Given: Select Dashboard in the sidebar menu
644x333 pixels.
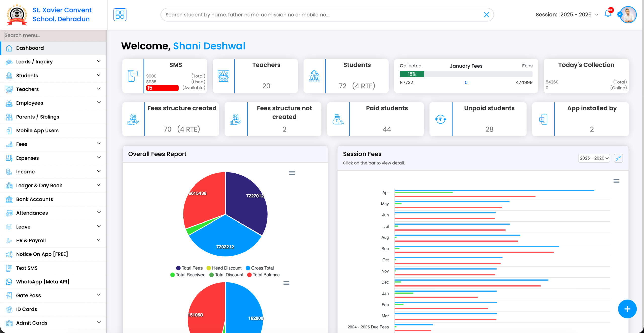Looking at the screenshot, I should (x=30, y=48).
